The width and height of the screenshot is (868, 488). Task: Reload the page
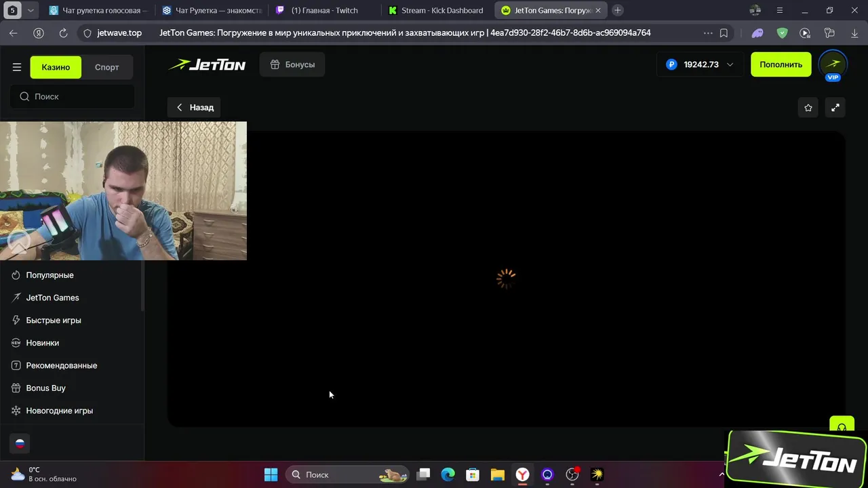[x=63, y=33]
